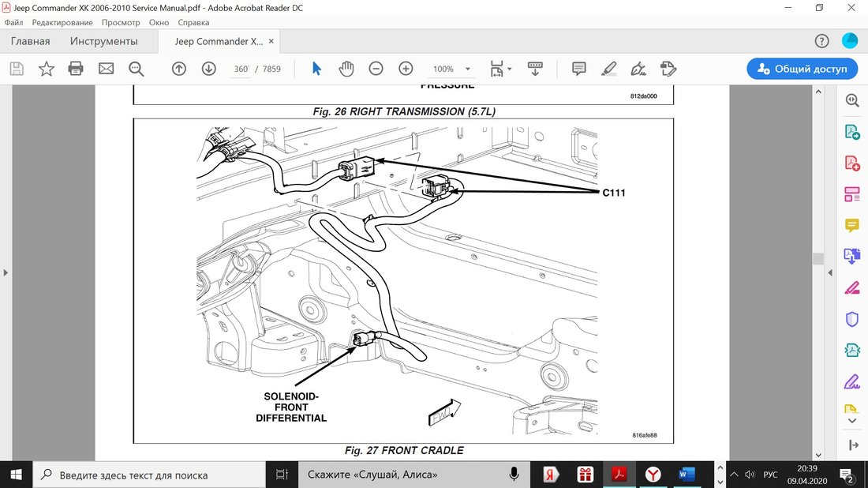Print the document with the printer icon
868x488 pixels.
pos(76,69)
